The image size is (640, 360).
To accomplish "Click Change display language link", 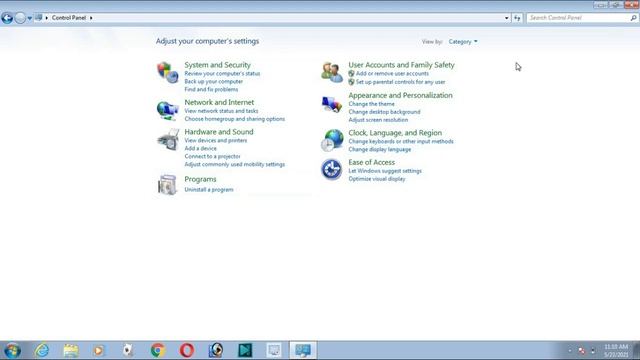I will pyautogui.click(x=380, y=149).
